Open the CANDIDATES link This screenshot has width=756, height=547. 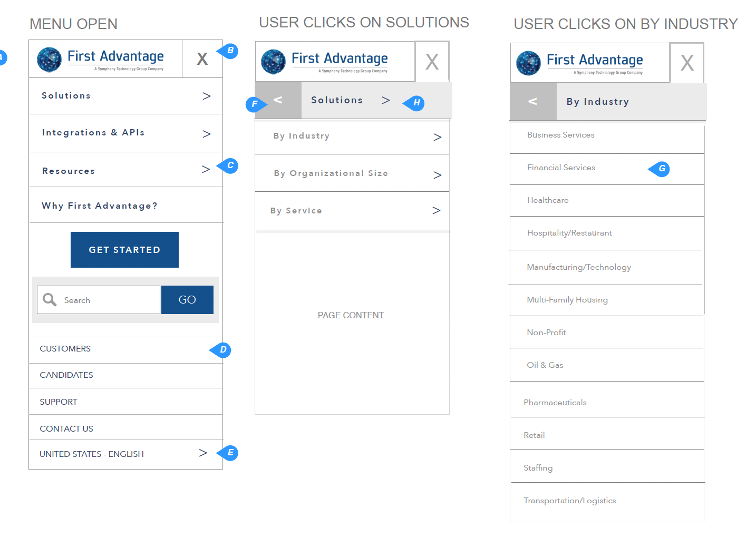[66, 375]
